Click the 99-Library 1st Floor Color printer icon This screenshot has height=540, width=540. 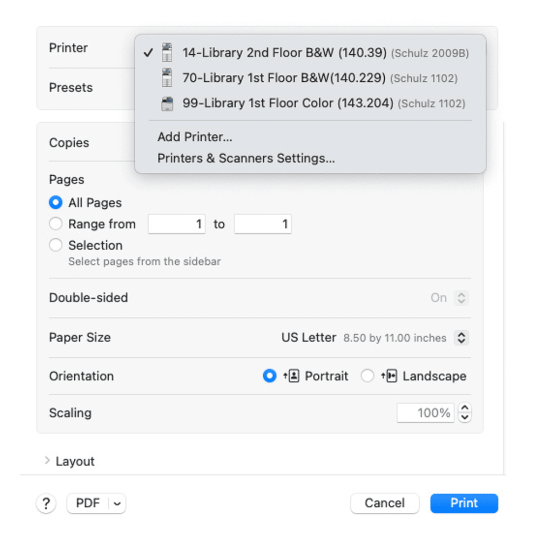tap(167, 103)
